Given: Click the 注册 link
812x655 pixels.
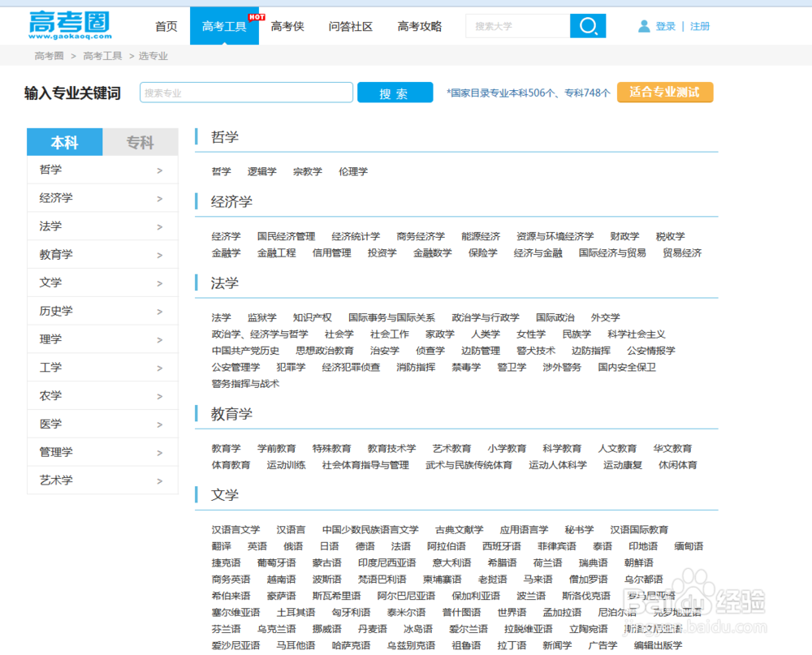Looking at the screenshot, I should [700, 25].
